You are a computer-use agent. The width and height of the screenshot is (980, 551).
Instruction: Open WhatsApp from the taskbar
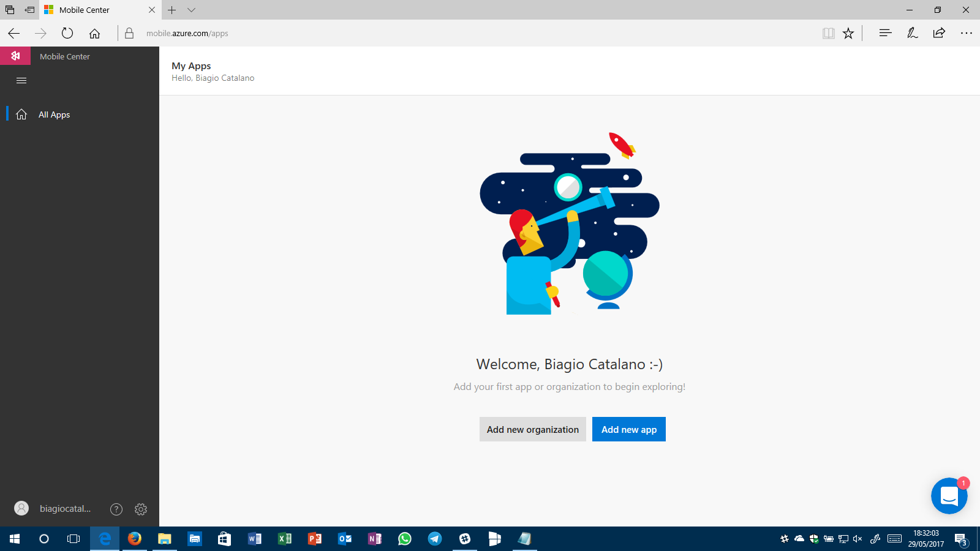click(405, 539)
